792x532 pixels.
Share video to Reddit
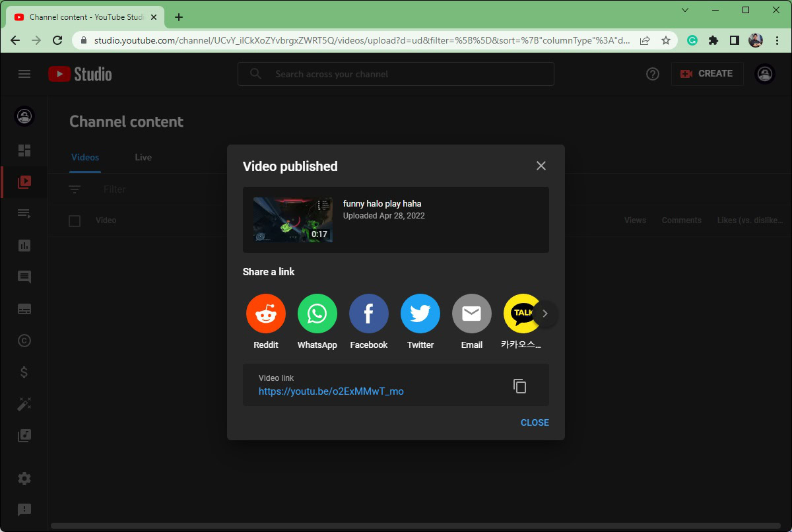tap(266, 314)
